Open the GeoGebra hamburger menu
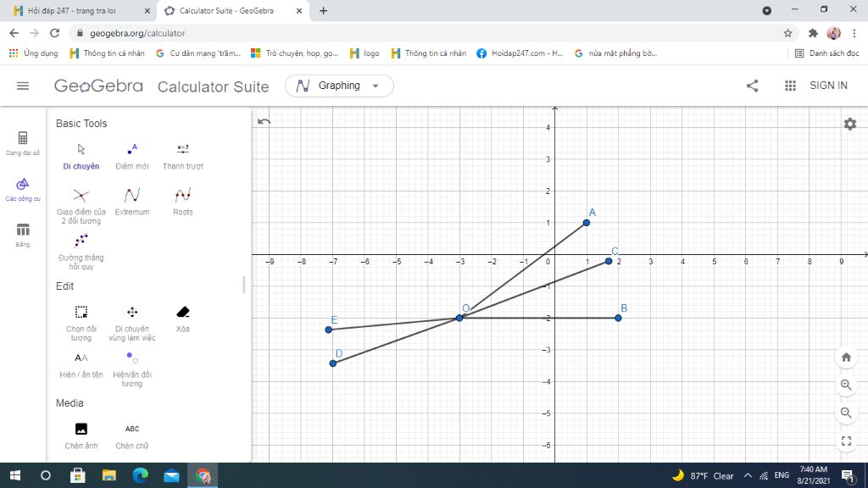Viewport: 868px width, 488px height. pos(23,86)
